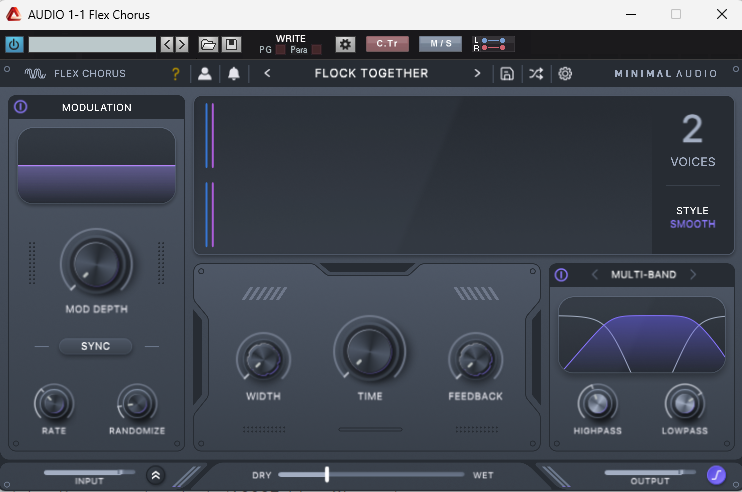Toggle the PG write checkbox
Image resolution: width=742 pixels, height=492 pixels.
[280, 50]
